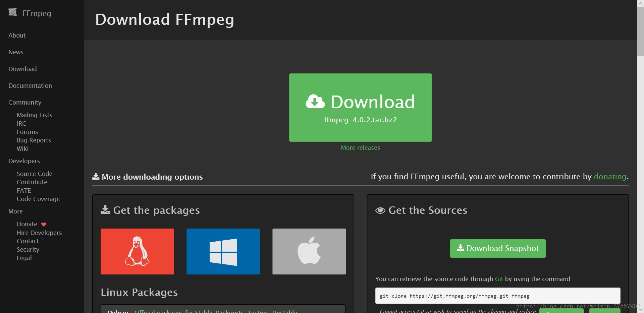
Task: Open Source Code link
Action: coord(35,174)
